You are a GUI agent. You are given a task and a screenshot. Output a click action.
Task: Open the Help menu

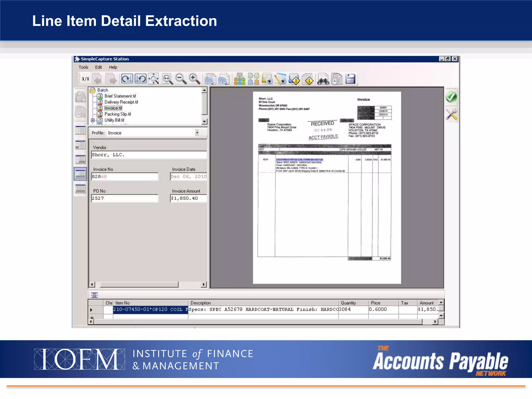tap(113, 67)
